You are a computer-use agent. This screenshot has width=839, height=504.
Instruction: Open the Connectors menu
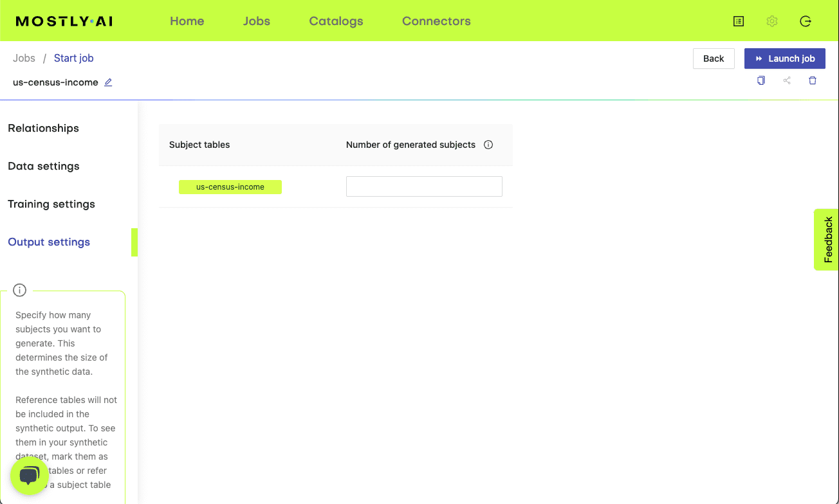point(436,21)
